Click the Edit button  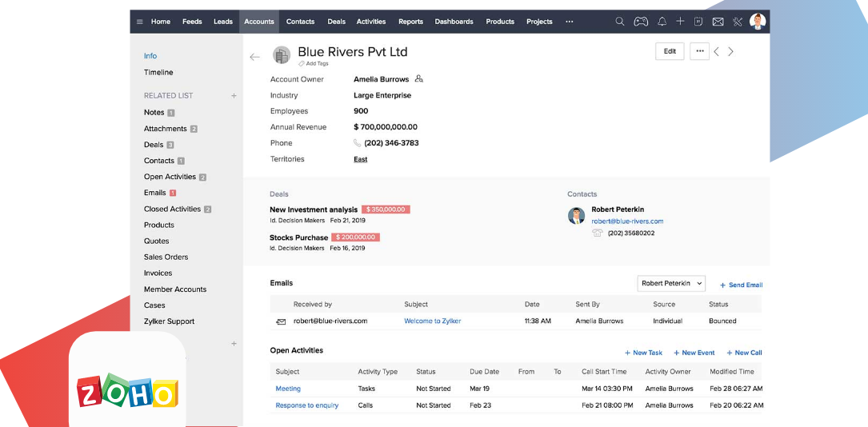pyautogui.click(x=670, y=51)
